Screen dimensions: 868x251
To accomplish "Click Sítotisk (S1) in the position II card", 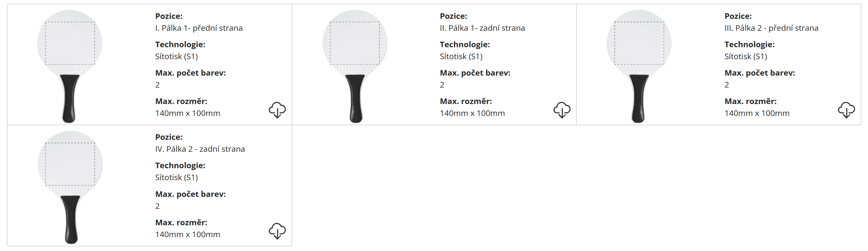I will (461, 57).
